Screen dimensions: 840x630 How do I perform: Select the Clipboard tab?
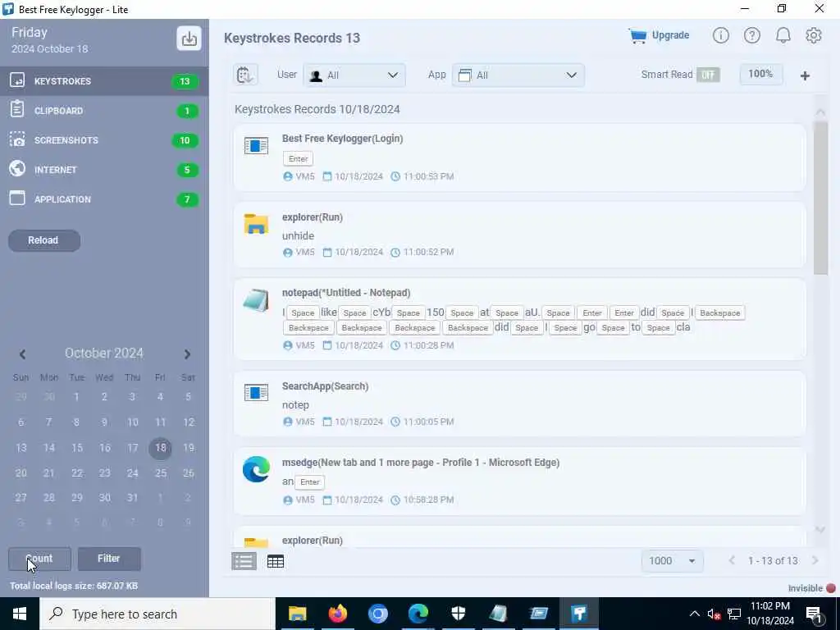pos(104,111)
